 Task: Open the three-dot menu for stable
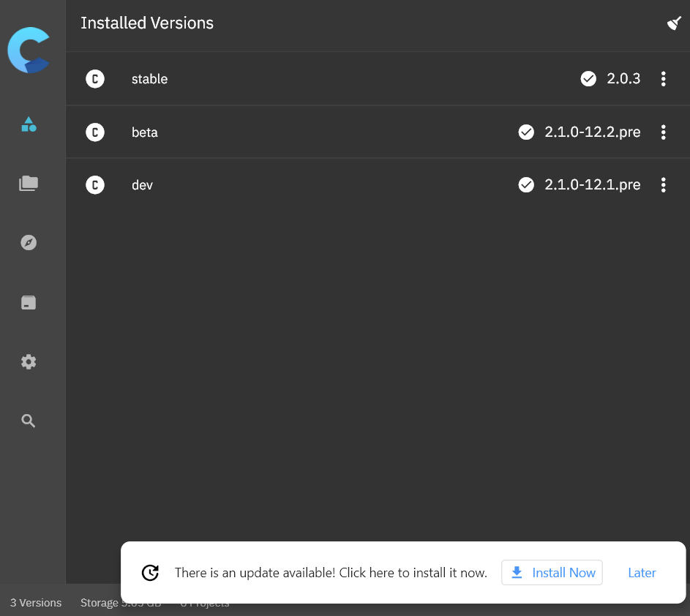[663, 79]
